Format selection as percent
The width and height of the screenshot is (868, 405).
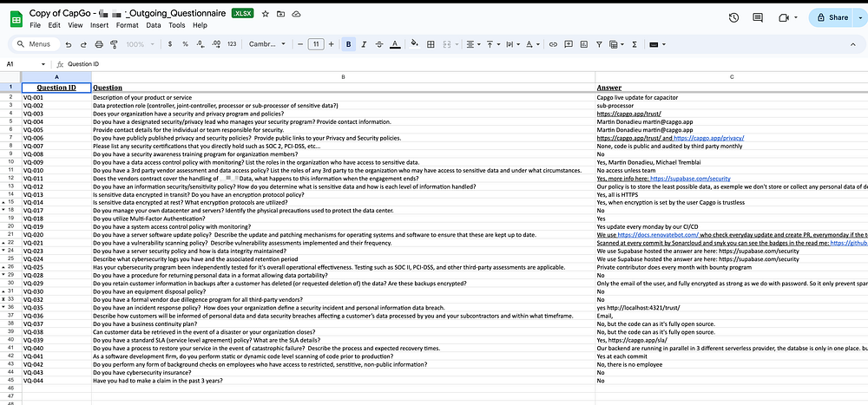[x=185, y=44]
